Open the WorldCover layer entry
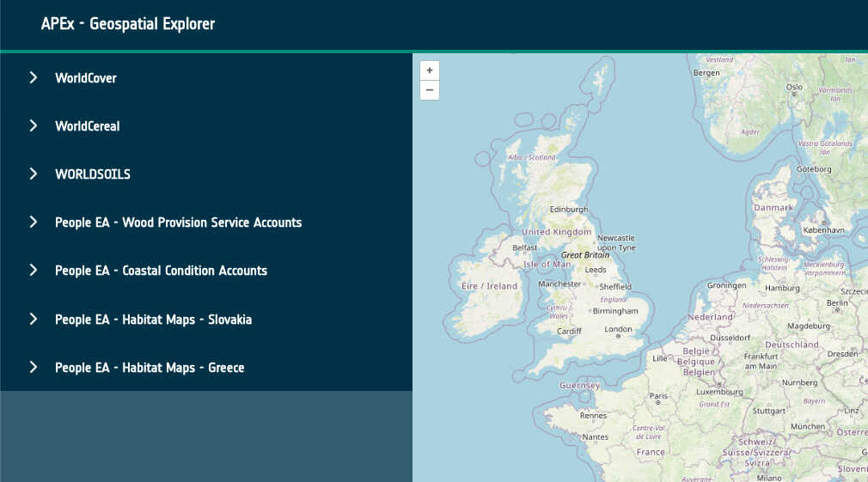This screenshot has height=482, width=868. (86, 78)
